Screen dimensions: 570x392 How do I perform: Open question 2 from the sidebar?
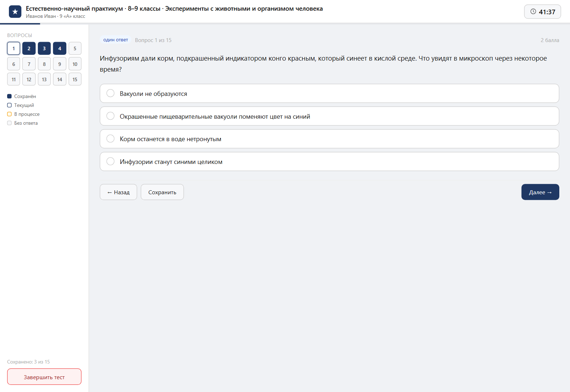tap(29, 48)
